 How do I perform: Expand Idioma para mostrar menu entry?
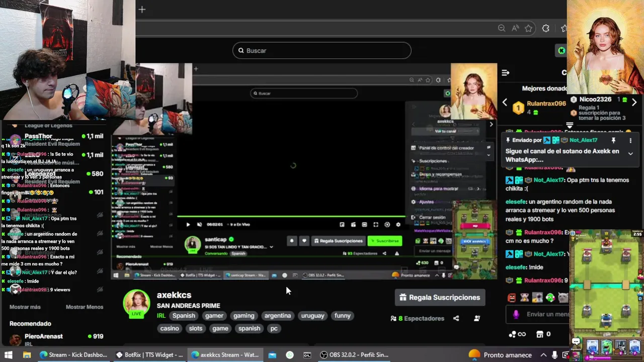click(445, 189)
